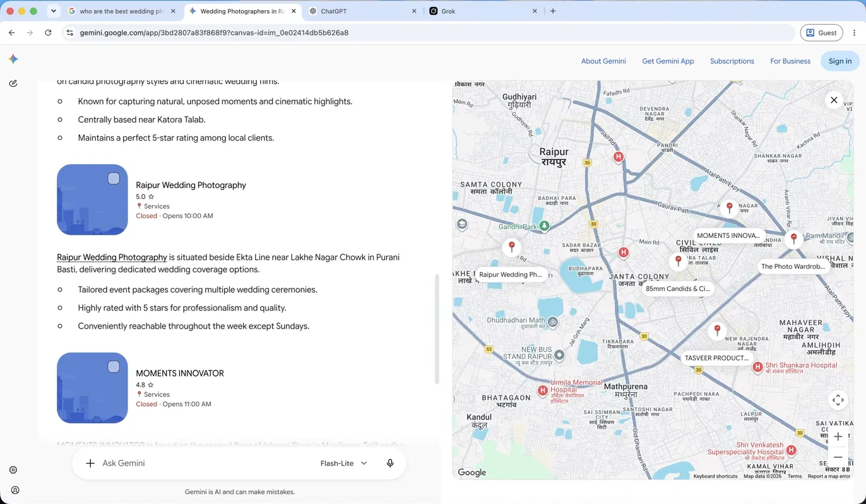Click the MOMENTS INNOVATOR card title
This screenshot has height=504, width=866.
[180, 373]
